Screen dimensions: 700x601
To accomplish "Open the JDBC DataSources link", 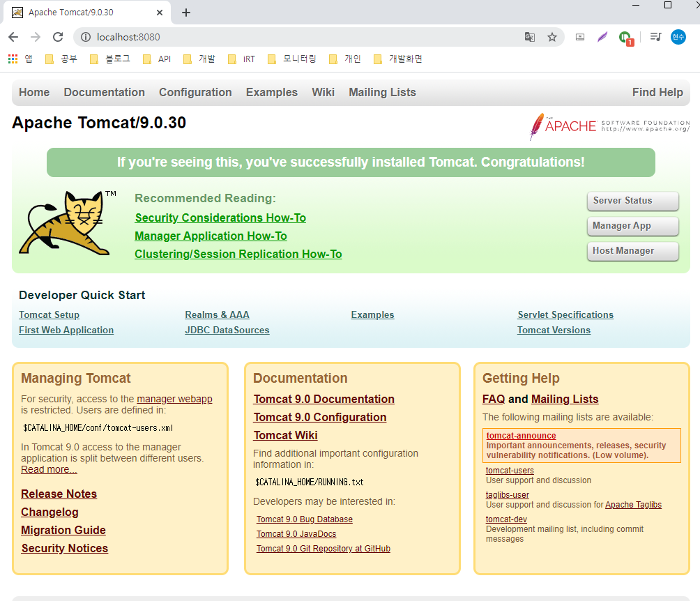I will point(227,330).
